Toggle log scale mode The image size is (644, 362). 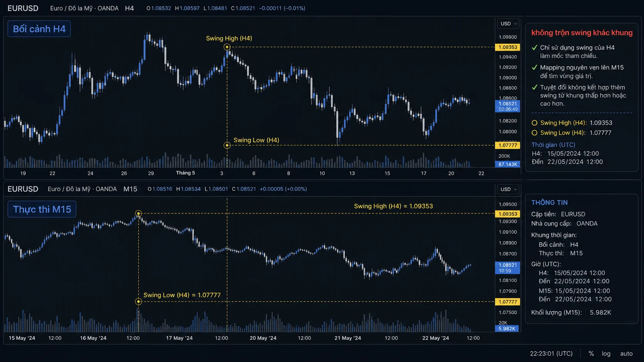click(x=606, y=354)
